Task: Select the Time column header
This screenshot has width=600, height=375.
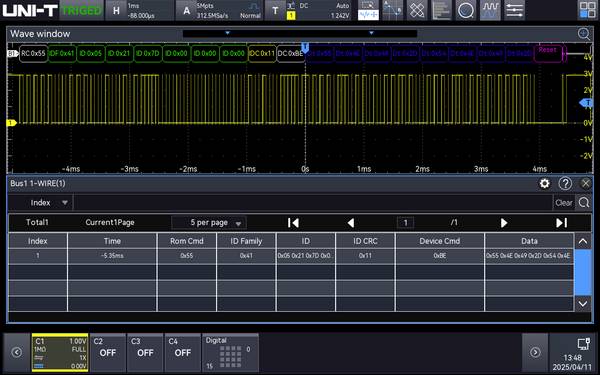Action: click(x=112, y=241)
